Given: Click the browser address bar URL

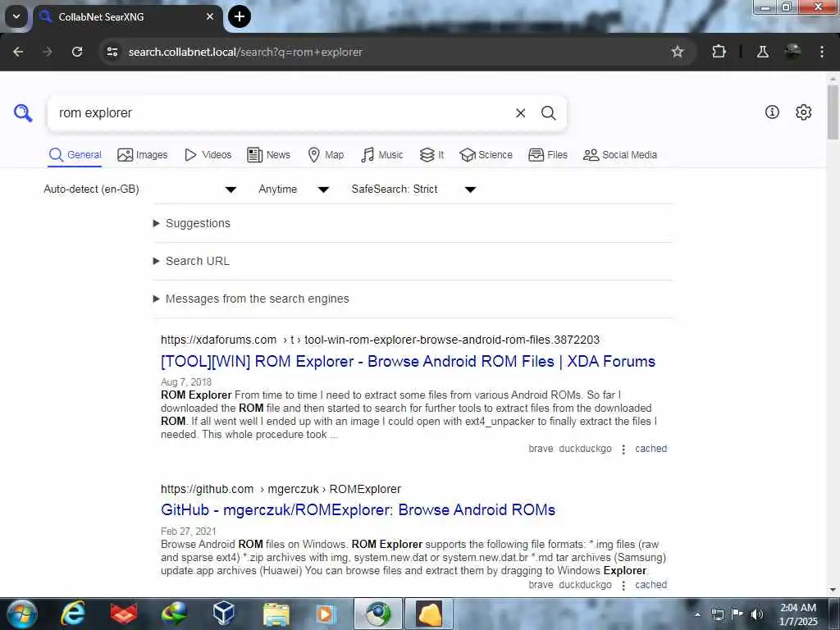Looking at the screenshot, I should point(245,52).
